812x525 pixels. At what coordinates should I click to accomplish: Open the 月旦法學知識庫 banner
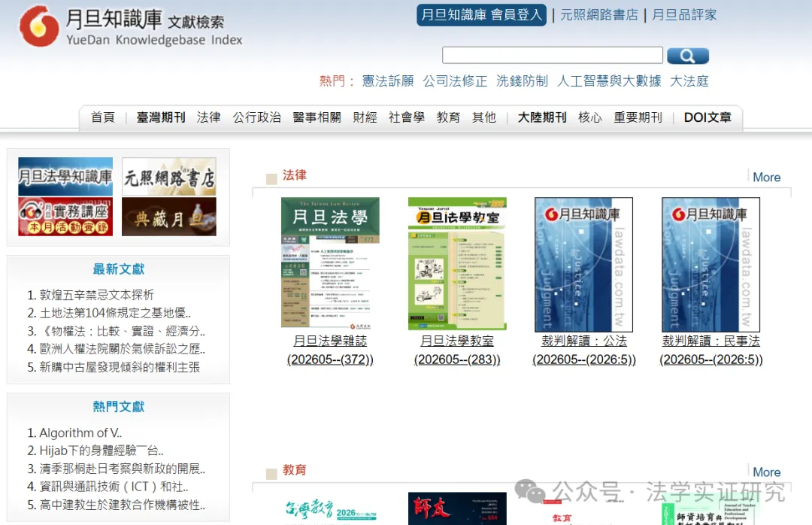click(x=65, y=177)
